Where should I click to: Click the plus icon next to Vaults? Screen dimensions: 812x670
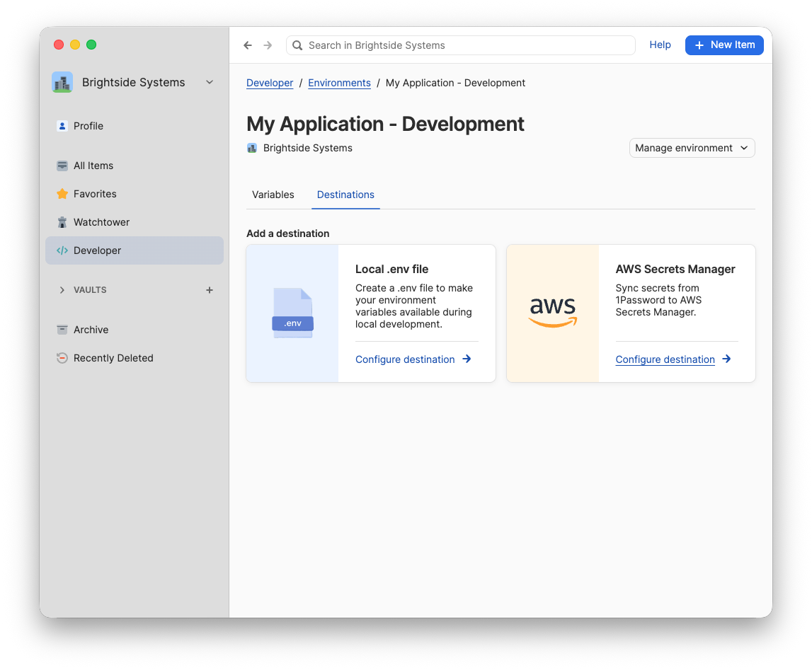(x=209, y=289)
